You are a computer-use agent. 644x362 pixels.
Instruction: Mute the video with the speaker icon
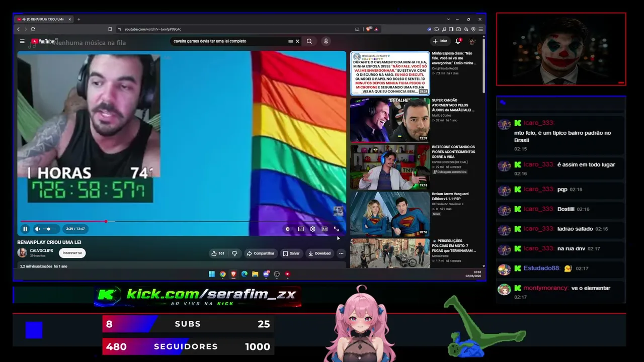point(37,229)
